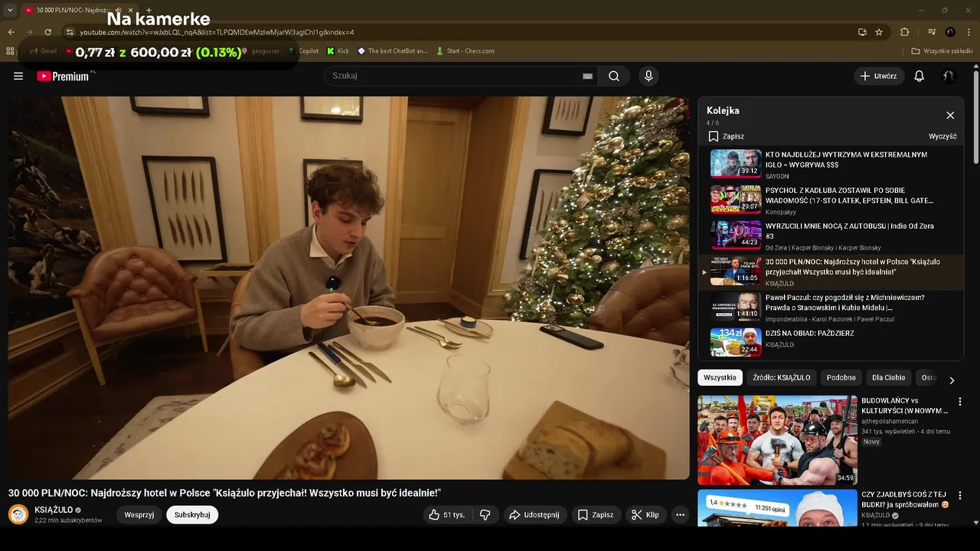Viewport: 980px width, 551px height.
Task: Click the Wesprzyj button
Action: [x=139, y=515]
